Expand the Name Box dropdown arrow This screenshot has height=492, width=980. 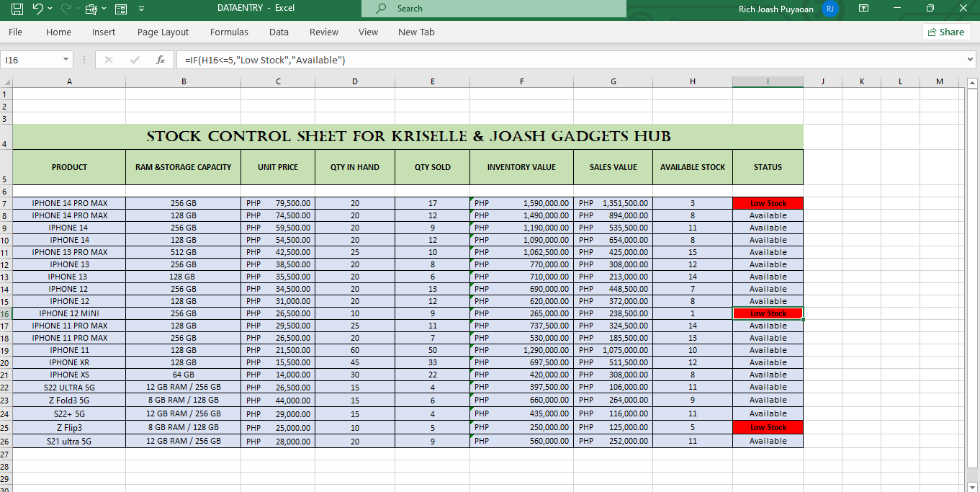(x=66, y=60)
